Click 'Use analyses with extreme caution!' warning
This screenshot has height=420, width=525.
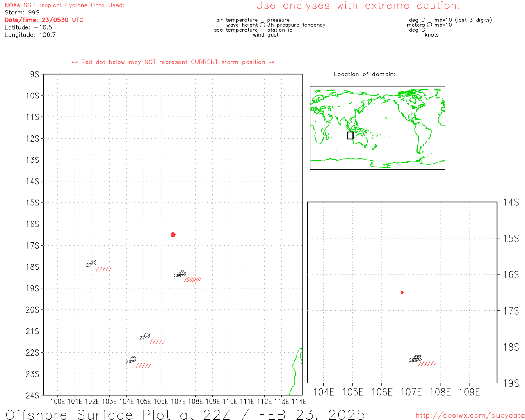click(358, 6)
